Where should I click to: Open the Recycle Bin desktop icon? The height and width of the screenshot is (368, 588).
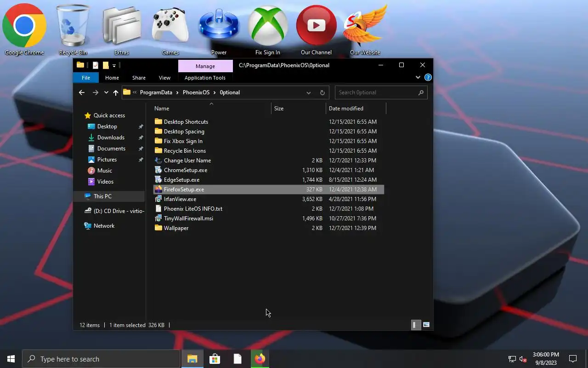pos(73,29)
